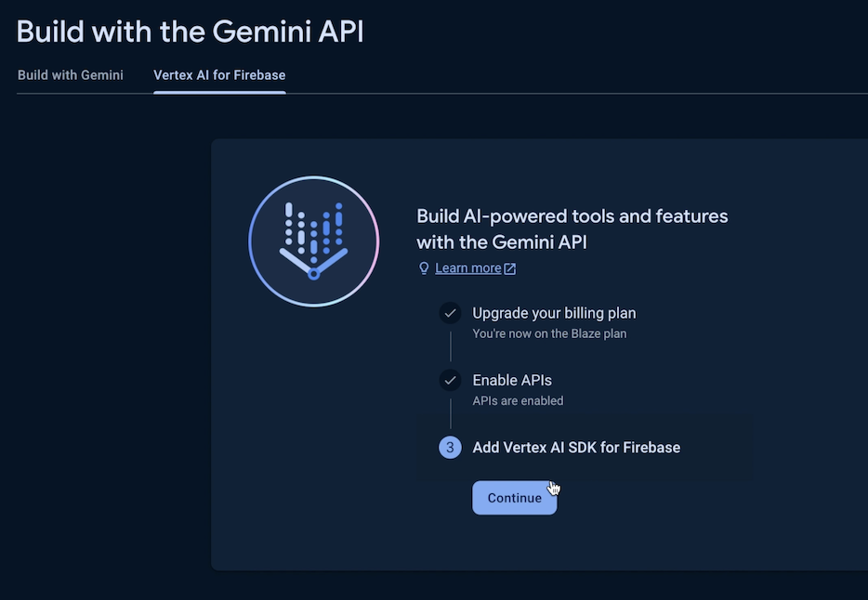
Task: Open the Learn more link
Action: 468,268
